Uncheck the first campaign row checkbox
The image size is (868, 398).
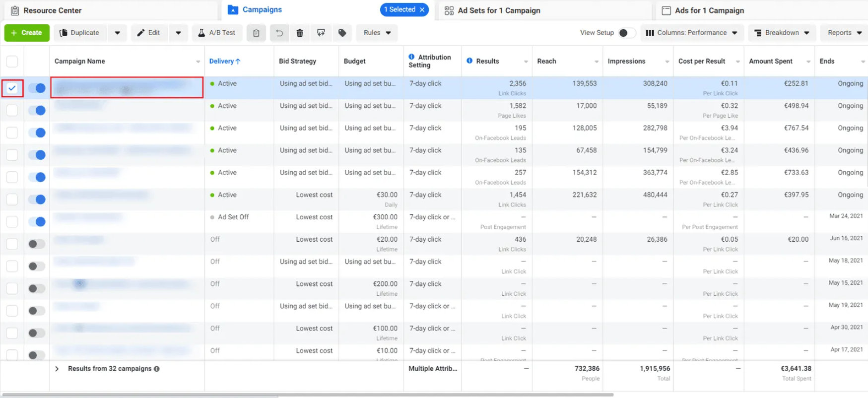tap(12, 88)
